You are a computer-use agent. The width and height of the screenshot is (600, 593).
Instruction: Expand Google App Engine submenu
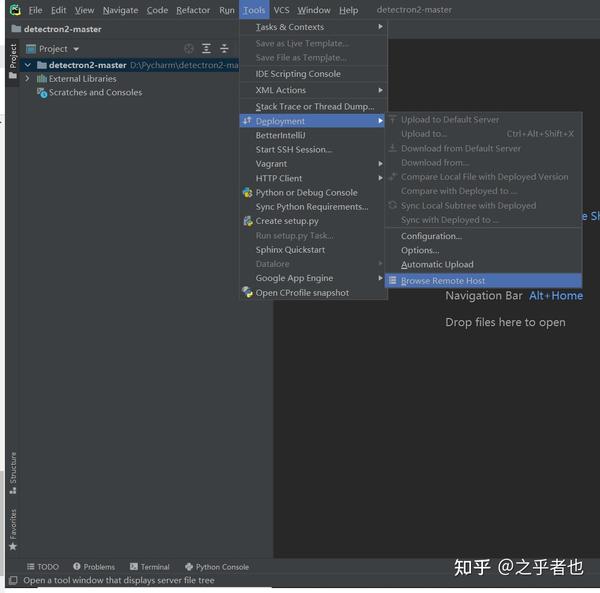(x=313, y=278)
